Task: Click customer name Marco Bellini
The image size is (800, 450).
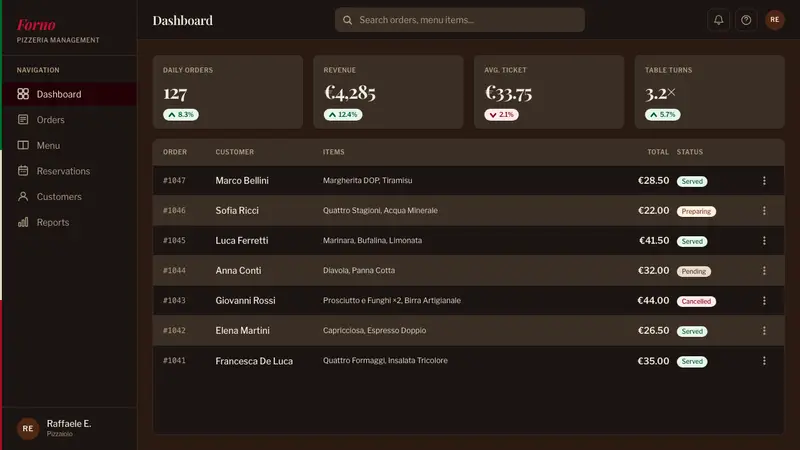Action: pyautogui.click(x=242, y=181)
